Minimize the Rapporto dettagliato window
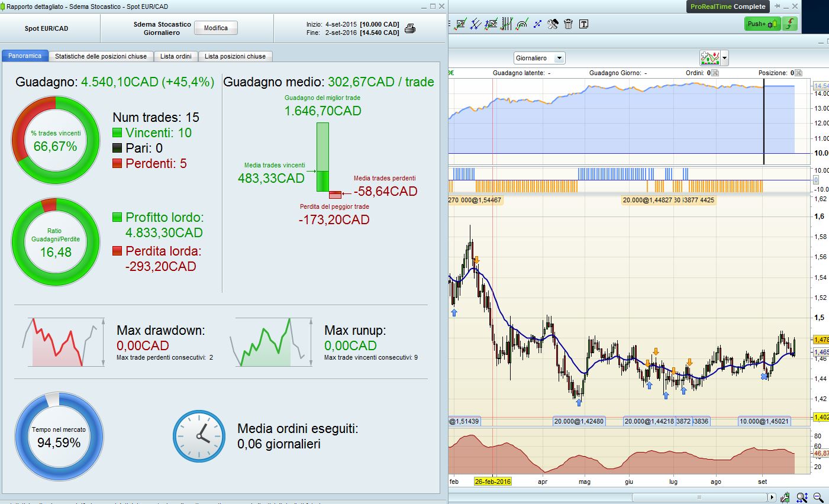Screen dimensions: 829x504 tap(424, 7)
